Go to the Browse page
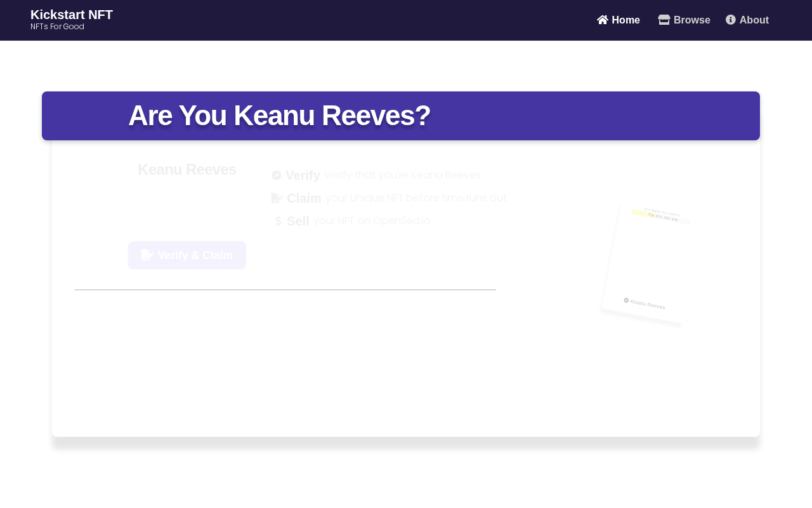This screenshot has width=812, height=508. (x=684, y=20)
